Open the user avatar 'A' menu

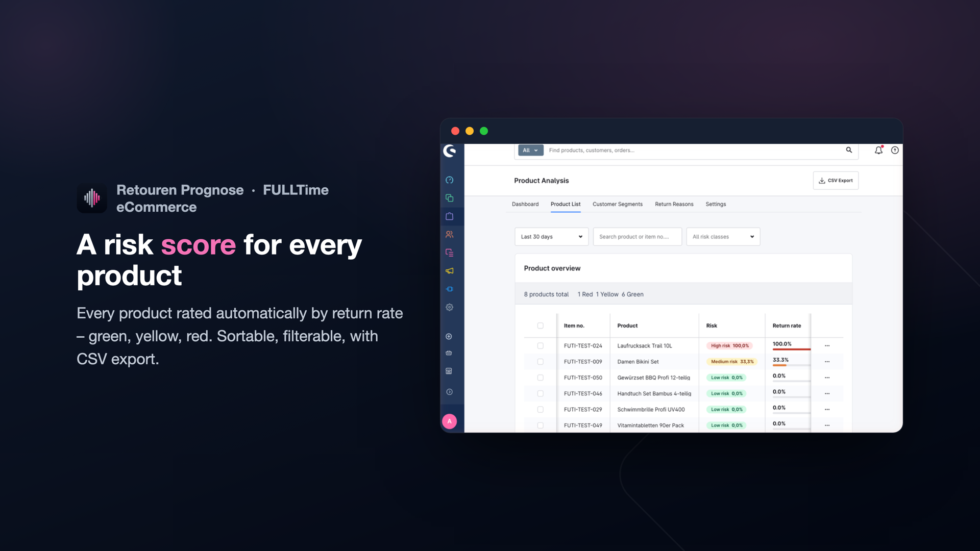[x=449, y=421]
